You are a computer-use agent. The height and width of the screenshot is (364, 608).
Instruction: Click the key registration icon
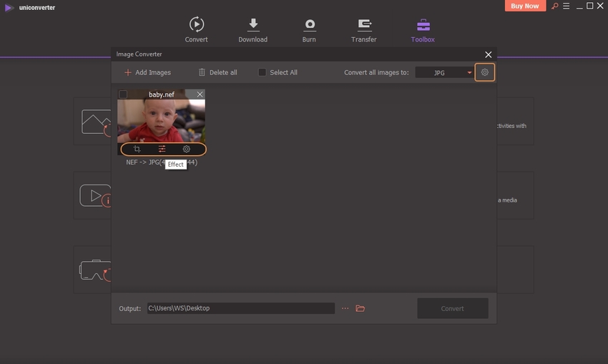coord(554,6)
